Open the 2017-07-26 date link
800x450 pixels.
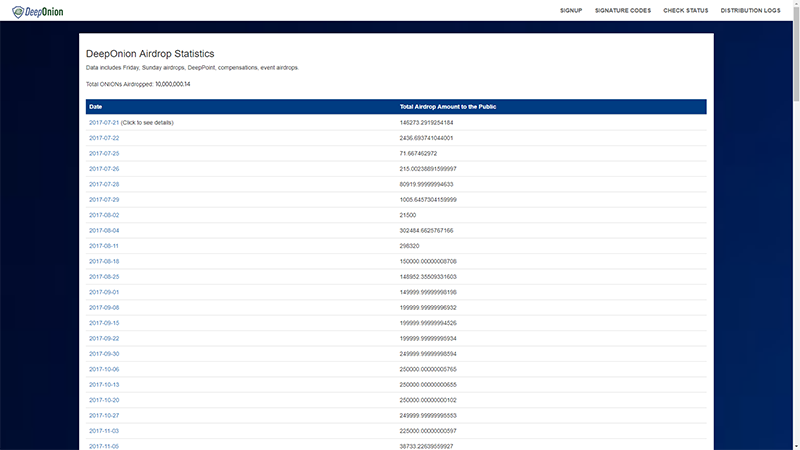pos(104,169)
